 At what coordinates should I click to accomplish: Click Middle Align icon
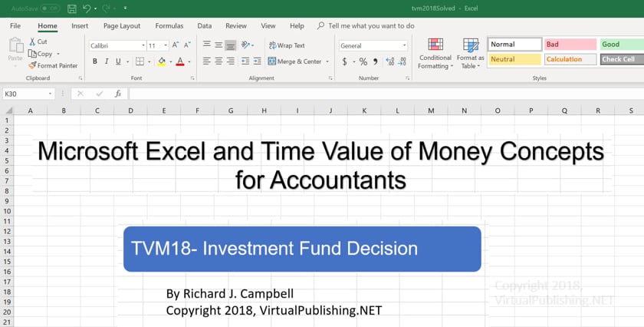[x=219, y=45]
